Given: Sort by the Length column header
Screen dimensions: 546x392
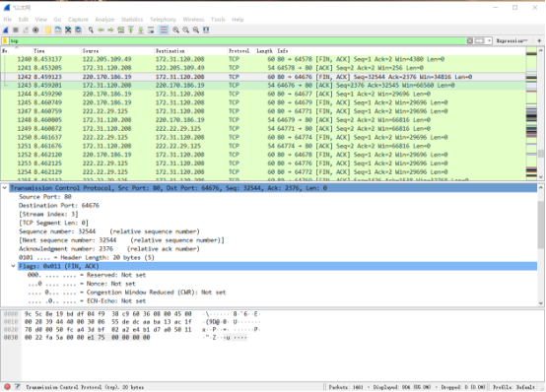Looking at the screenshot, I should tap(265, 51).
